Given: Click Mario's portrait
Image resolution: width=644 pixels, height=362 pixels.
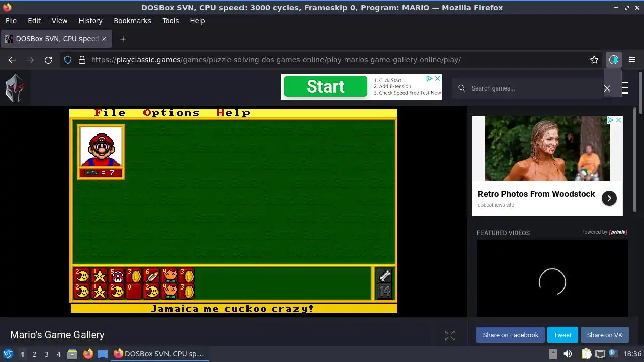Looking at the screenshot, I should tap(101, 146).
